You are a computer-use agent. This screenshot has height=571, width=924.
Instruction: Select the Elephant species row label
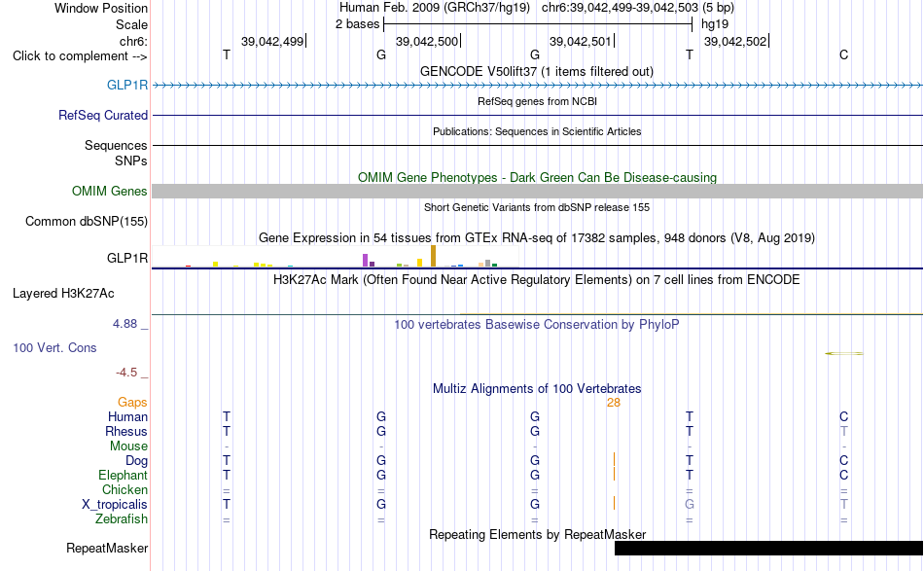point(123,475)
